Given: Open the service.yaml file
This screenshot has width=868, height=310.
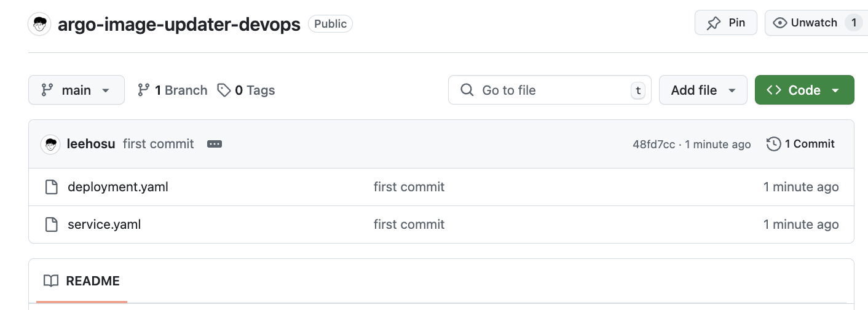Looking at the screenshot, I should 105,225.
